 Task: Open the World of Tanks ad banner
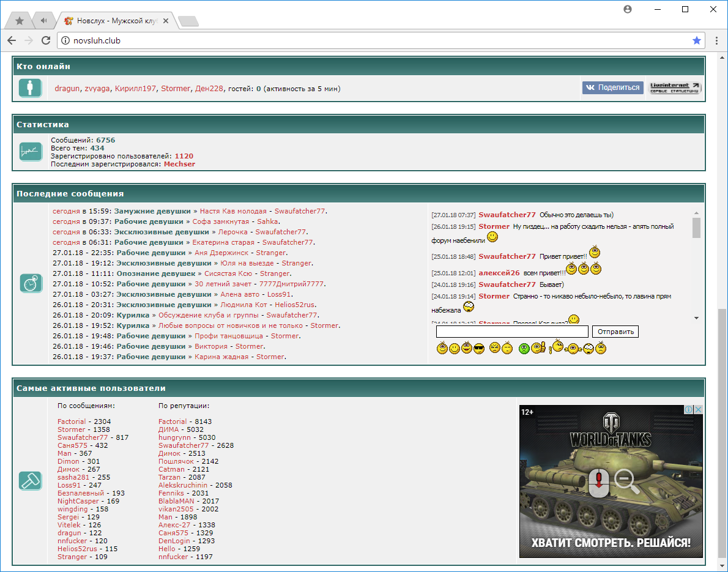click(x=611, y=481)
